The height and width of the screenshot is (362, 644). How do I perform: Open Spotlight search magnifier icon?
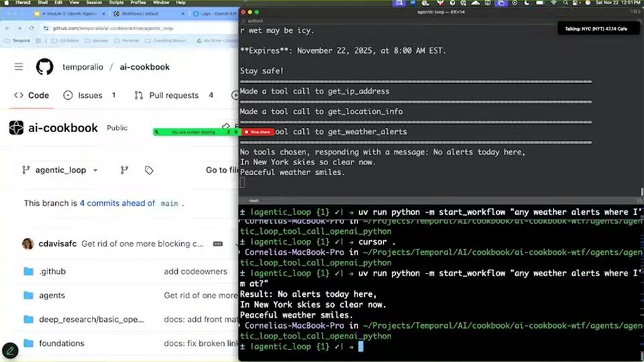[566, 3]
